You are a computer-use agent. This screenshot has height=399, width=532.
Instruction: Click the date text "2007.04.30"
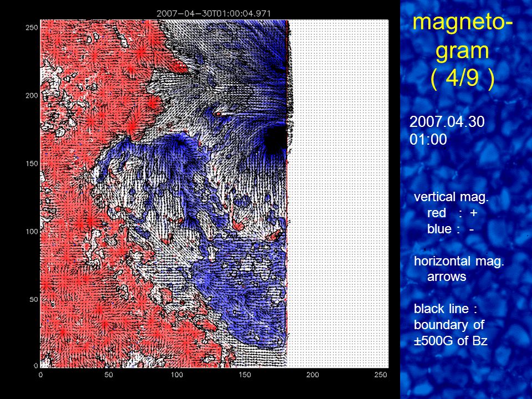[x=447, y=122]
